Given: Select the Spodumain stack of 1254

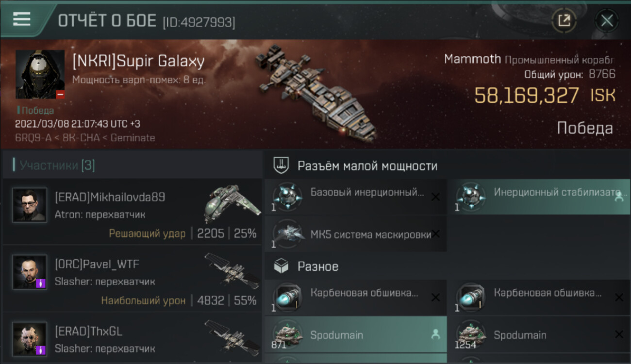Looking at the screenshot, I should click(x=539, y=334).
